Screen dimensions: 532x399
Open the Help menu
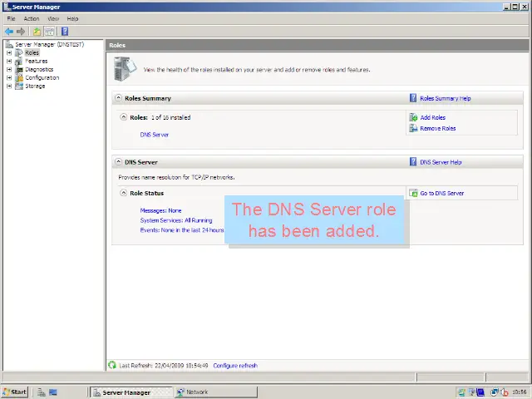[72, 18]
